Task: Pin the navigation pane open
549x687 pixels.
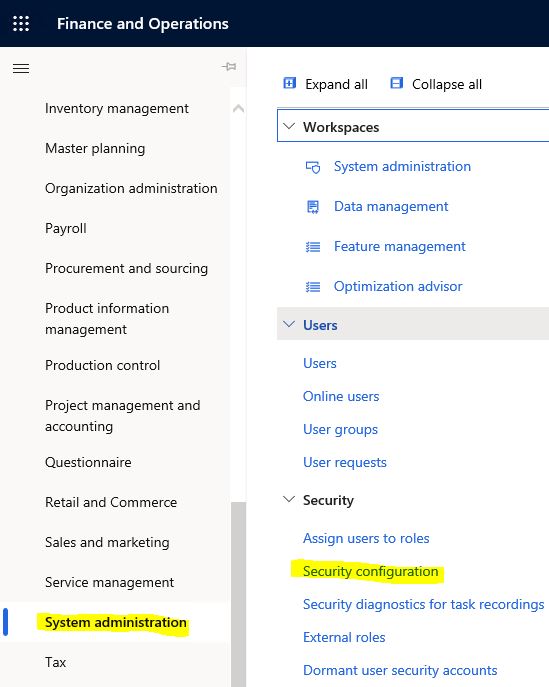Action: point(229,67)
